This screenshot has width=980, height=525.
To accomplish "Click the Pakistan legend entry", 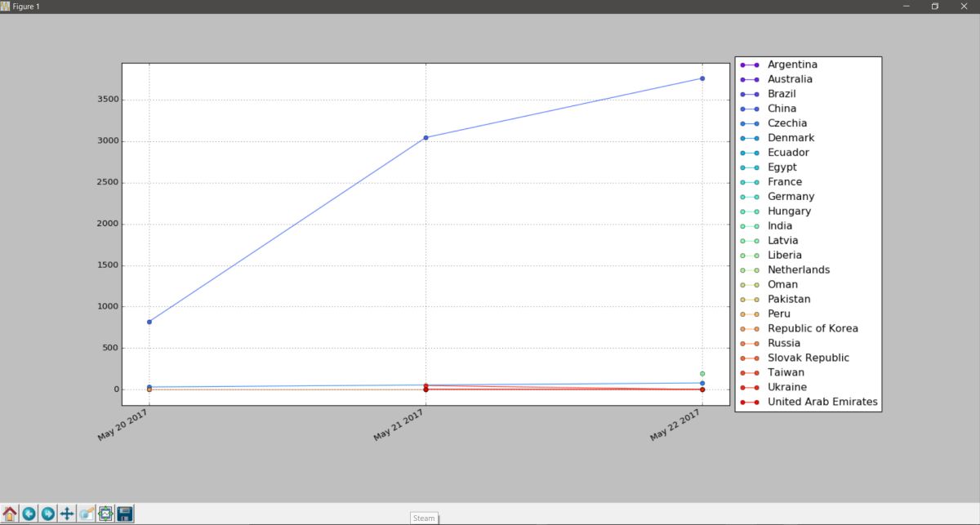I will (775, 300).
